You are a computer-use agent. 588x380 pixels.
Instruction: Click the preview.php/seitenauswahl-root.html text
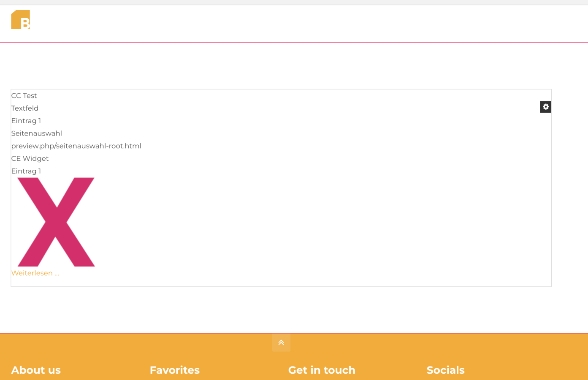[76, 146]
